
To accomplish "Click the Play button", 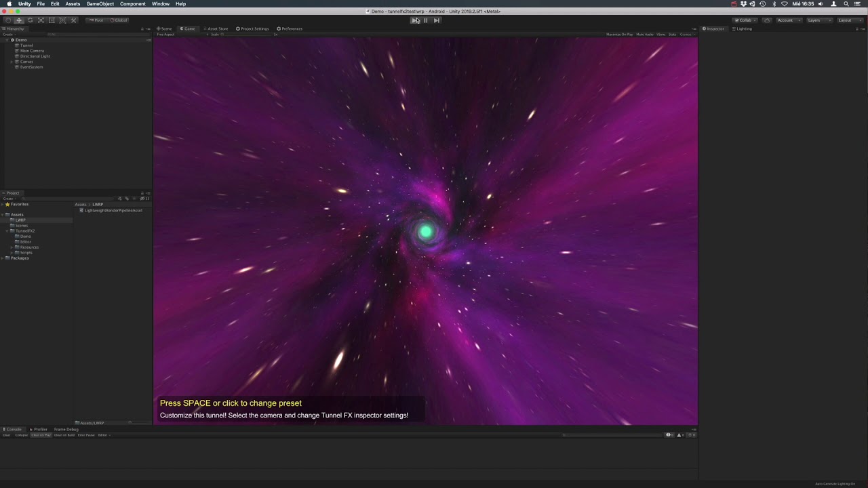I will (415, 20).
